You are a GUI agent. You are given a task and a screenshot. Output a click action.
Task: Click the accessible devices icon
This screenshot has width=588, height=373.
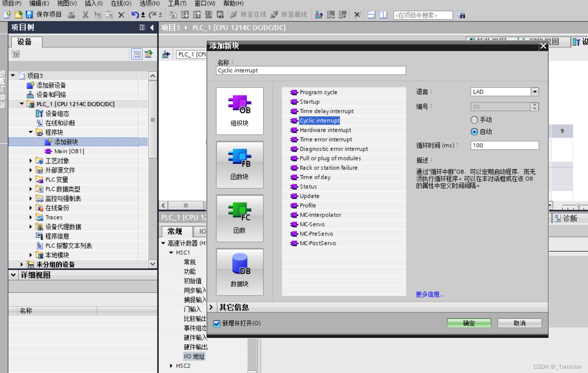point(318,15)
